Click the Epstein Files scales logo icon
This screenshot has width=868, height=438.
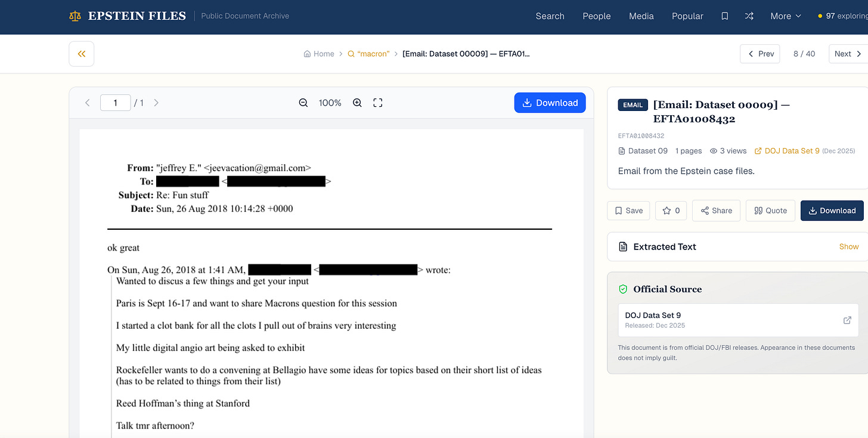click(x=75, y=16)
